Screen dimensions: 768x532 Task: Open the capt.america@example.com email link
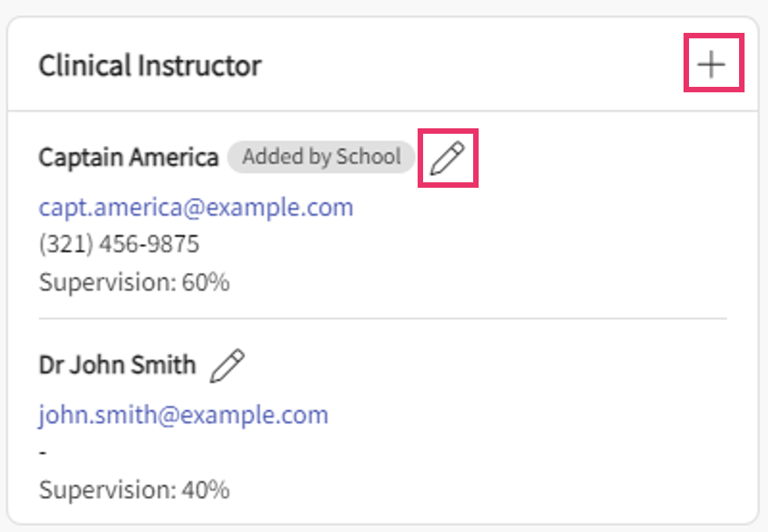point(196,207)
